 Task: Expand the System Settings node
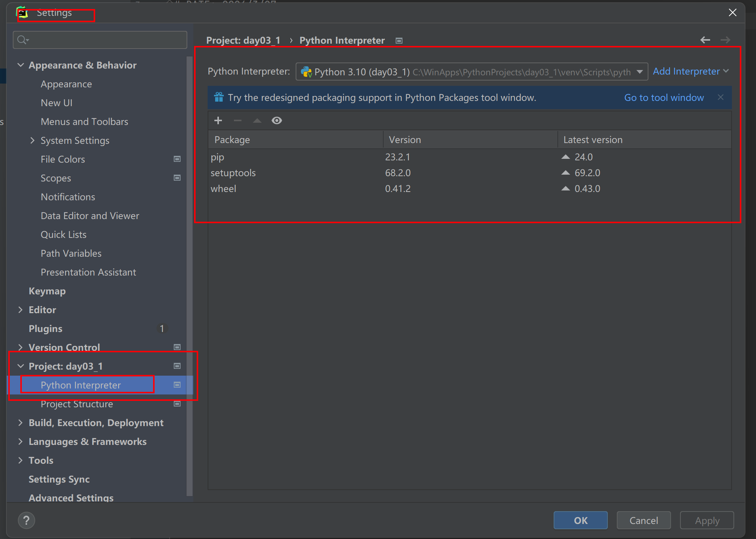pyautogui.click(x=32, y=140)
